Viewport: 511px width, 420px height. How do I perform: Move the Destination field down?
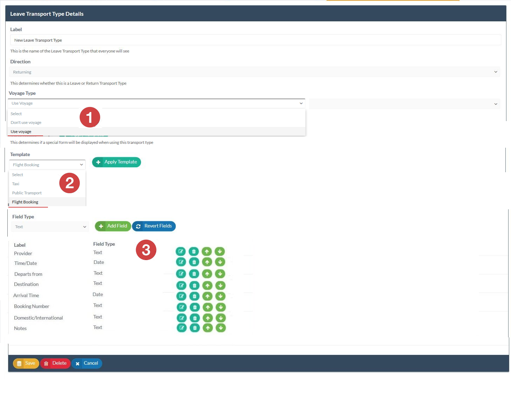[220, 286]
